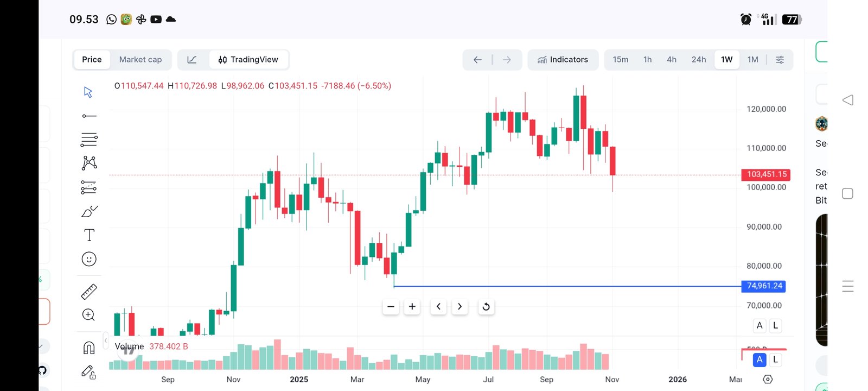Viewport: 868px width, 391px height.
Task: Open chart settings sliders menu
Action: point(780,60)
